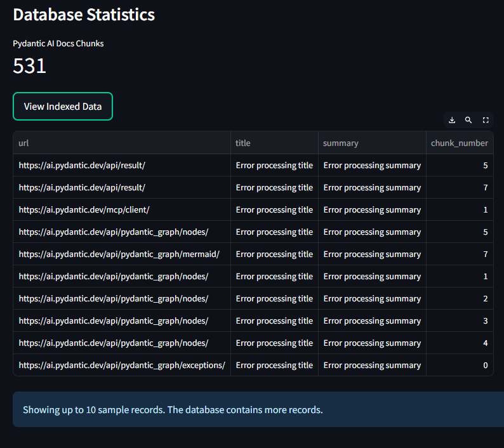This screenshot has height=448, width=504.
Task: Select the pydantic_graph/mermaid/ url cell
Action: (x=122, y=254)
